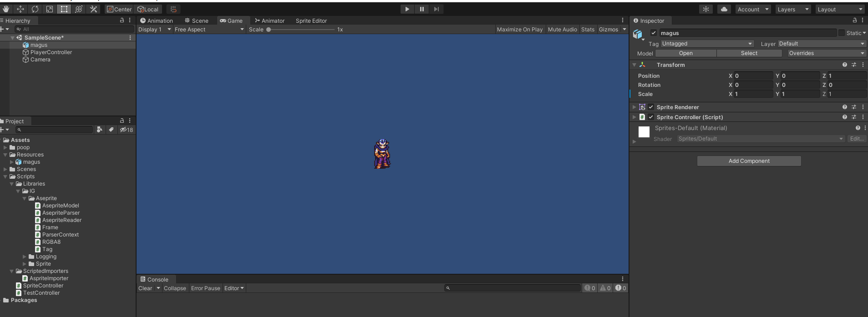The image size is (868, 317).
Task: Toggle hidden packages count icon
Action: click(x=127, y=130)
